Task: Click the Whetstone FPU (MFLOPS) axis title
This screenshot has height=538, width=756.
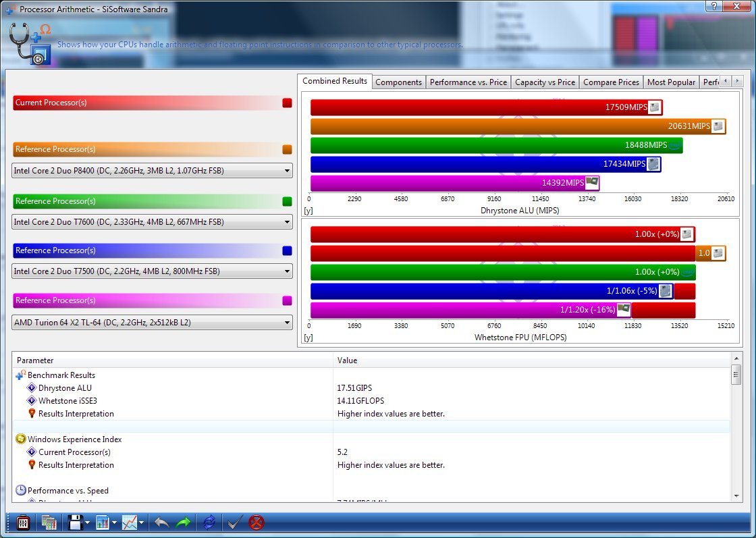Action: pos(520,337)
